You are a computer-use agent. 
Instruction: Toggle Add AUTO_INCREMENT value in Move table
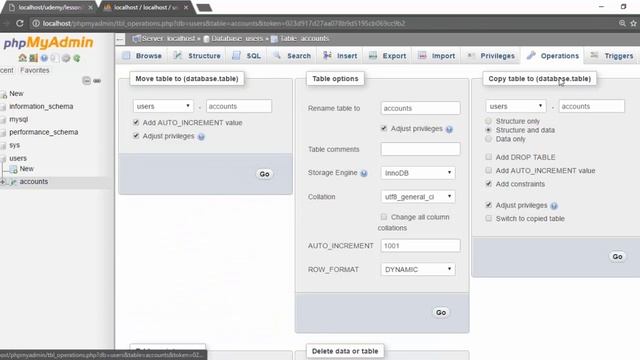(x=136, y=122)
